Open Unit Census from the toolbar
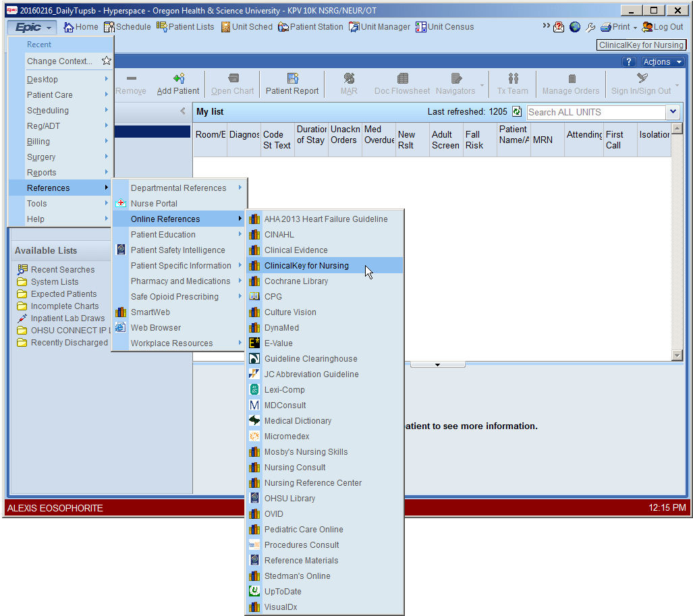The image size is (693, 616). (x=445, y=27)
